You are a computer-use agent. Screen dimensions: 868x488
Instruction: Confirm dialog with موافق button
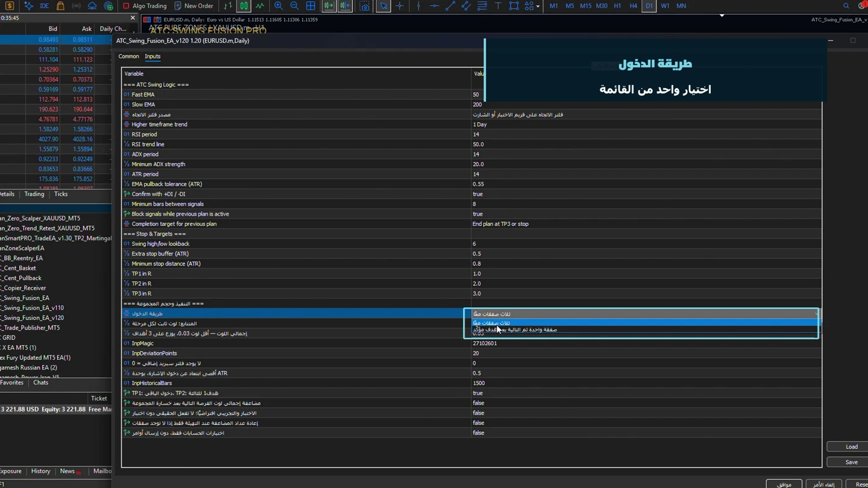[x=784, y=484]
